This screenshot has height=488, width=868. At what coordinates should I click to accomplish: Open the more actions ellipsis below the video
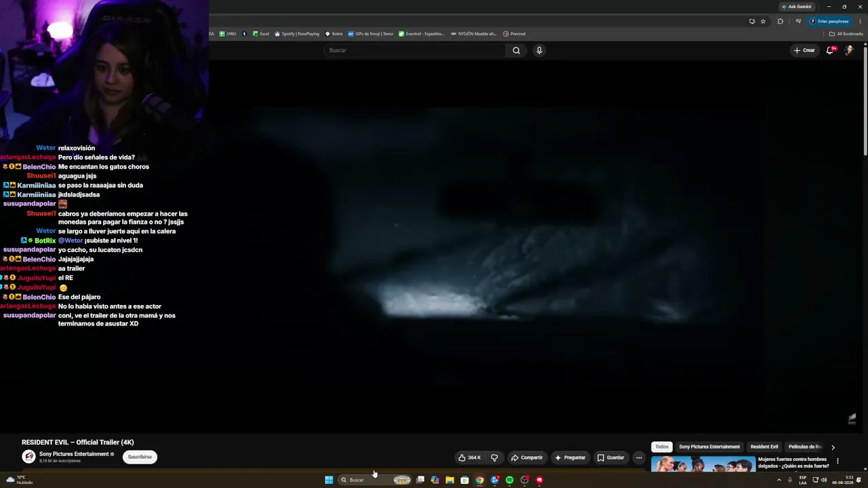(x=639, y=457)
